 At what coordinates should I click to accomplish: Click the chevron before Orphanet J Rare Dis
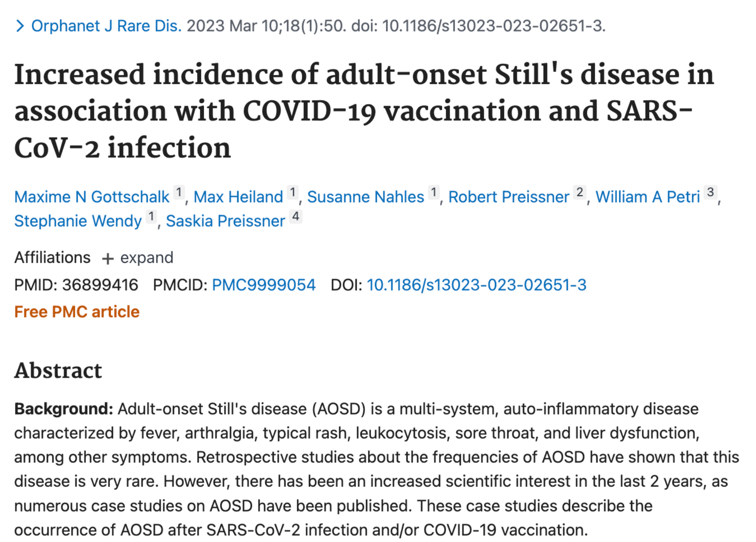click(20, 26)
